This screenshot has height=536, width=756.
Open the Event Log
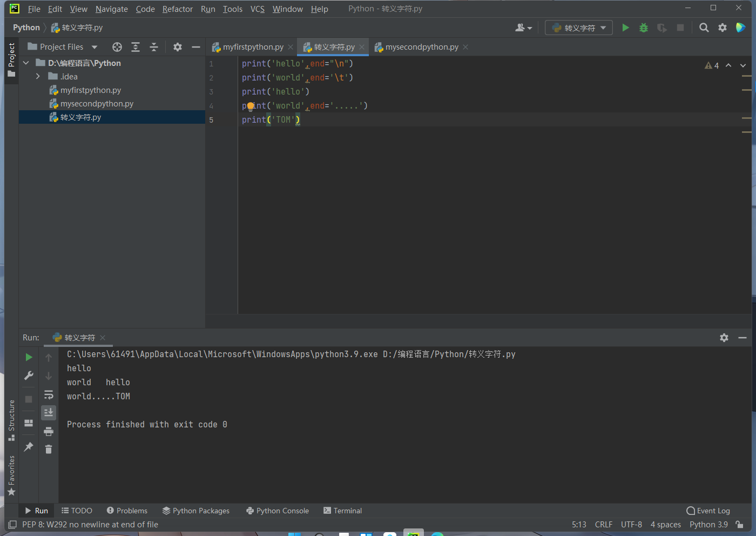click(x=708, y=511)
